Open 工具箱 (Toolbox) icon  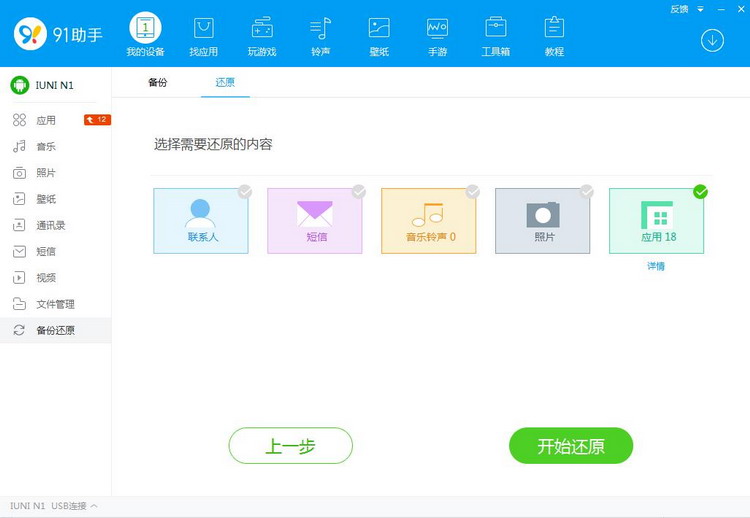tap(495, 35)
